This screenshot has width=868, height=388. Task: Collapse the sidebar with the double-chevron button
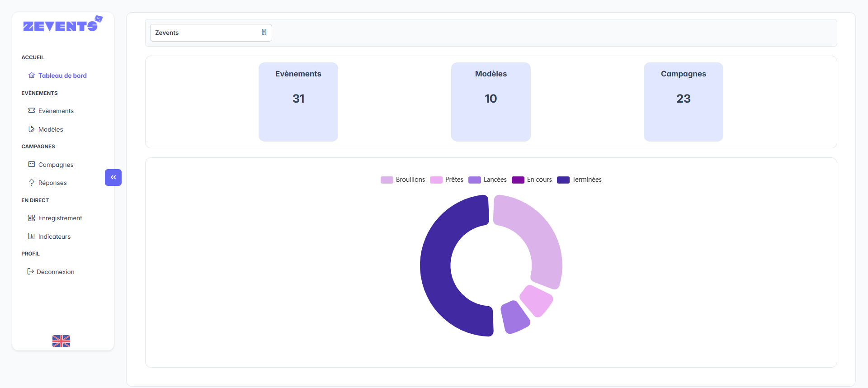113,177
